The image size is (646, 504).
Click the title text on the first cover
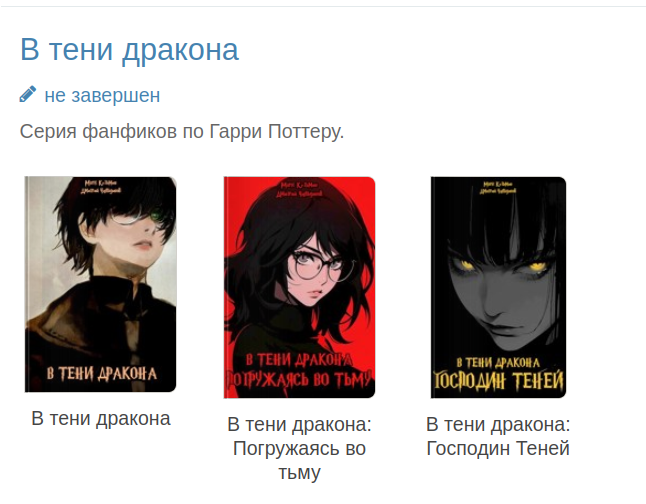pyautogui.click(x=101, y=373)
